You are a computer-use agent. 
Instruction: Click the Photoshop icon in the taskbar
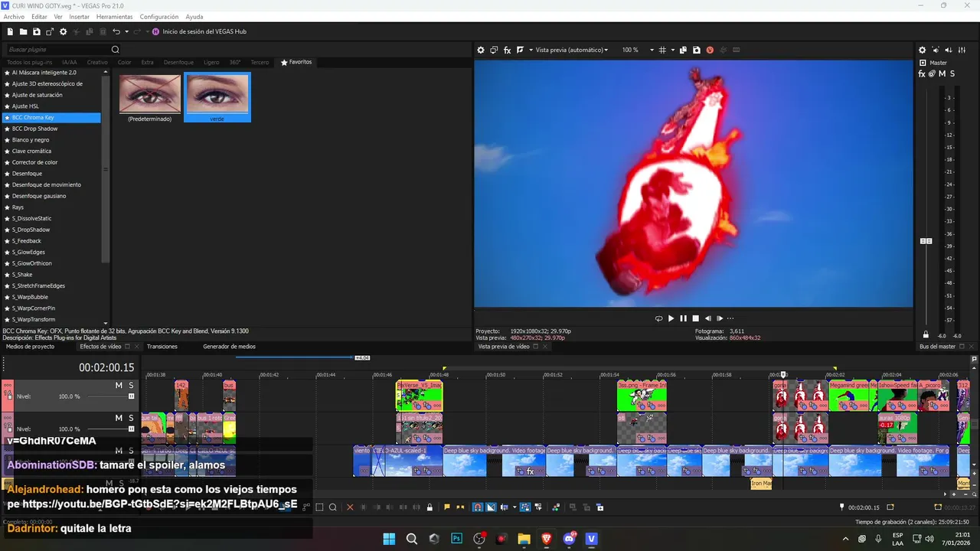[457, 539]
